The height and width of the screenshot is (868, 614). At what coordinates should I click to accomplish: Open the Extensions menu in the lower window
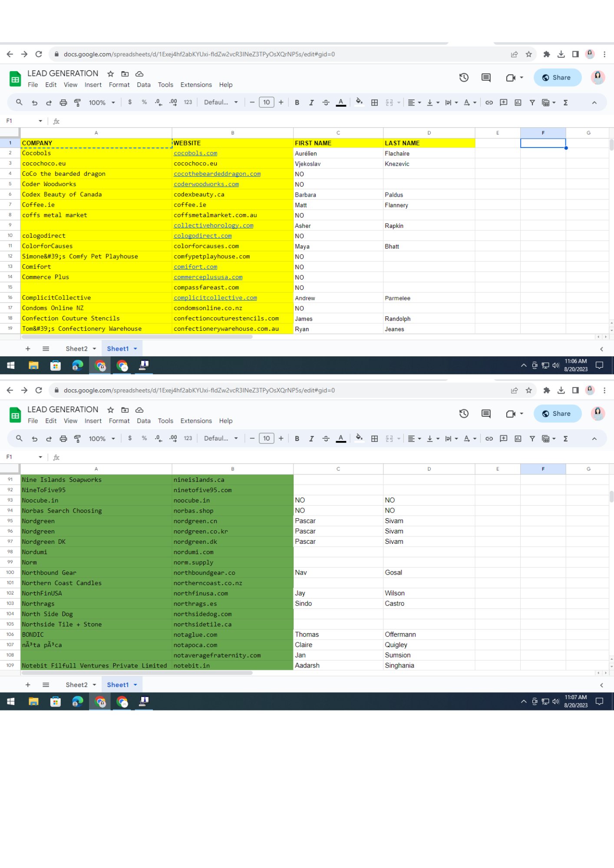(x=196, y=421)
